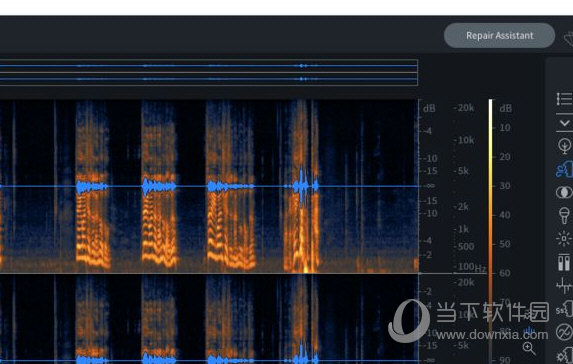Open the De-crackle waveform module icon
Screen dimensions: 573x364
(565, 285)
